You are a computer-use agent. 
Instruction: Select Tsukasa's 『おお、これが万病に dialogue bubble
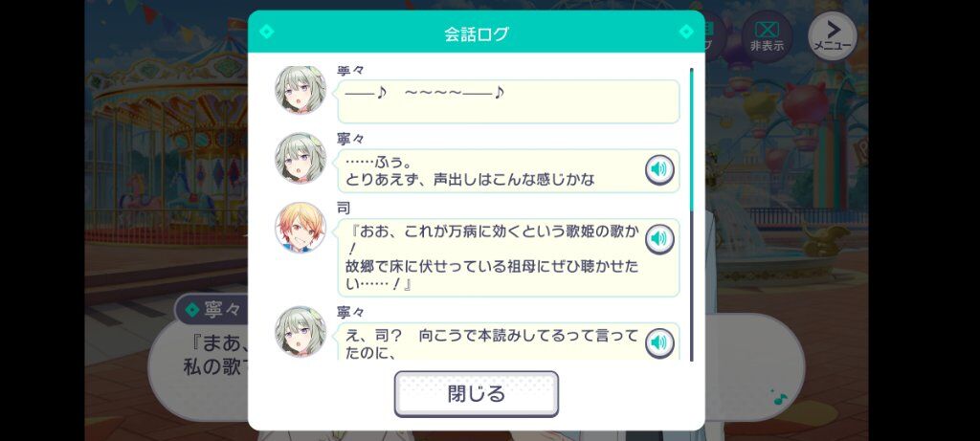508,257
